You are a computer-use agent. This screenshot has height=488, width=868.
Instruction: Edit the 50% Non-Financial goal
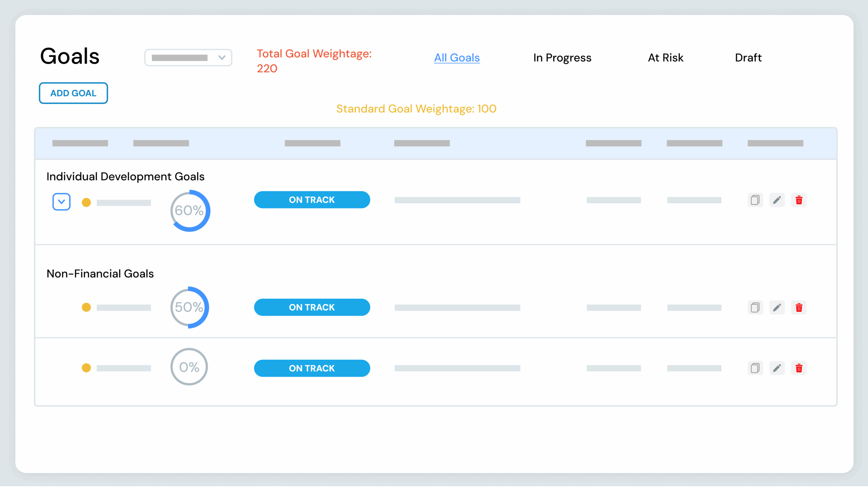tap(777, 307)
